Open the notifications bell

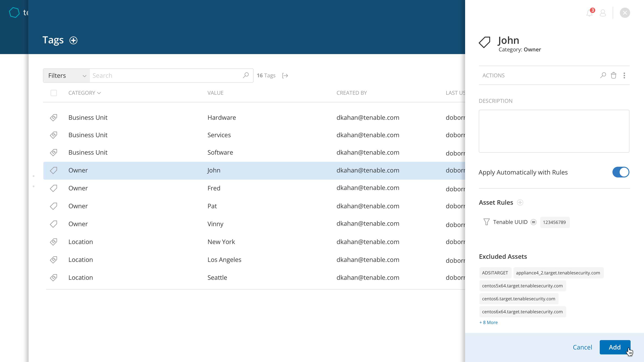tap(589, 13)
